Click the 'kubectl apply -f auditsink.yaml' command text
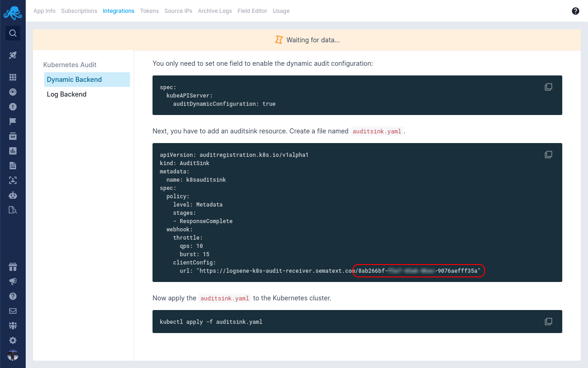Screen dimensions: 588x368 211,322
